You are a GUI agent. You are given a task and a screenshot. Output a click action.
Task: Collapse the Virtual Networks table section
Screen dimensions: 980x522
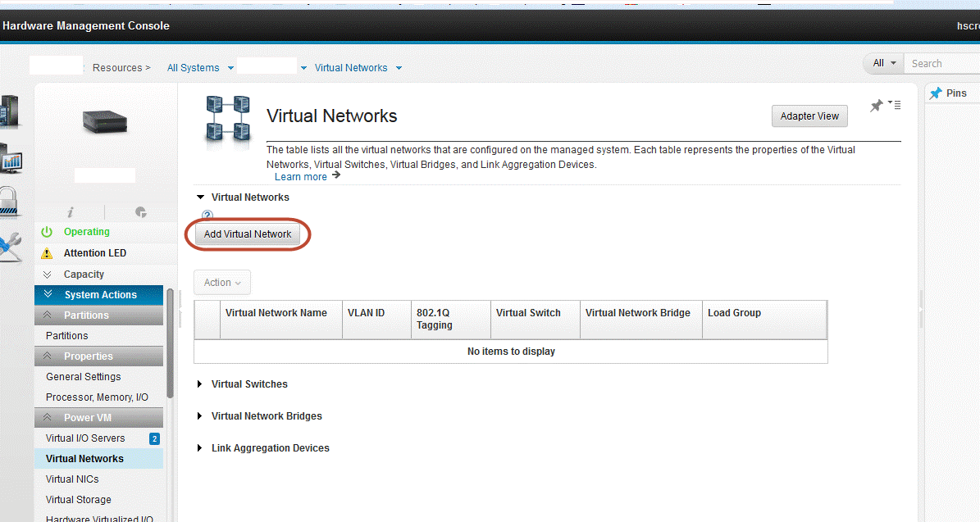click(199, 197)
